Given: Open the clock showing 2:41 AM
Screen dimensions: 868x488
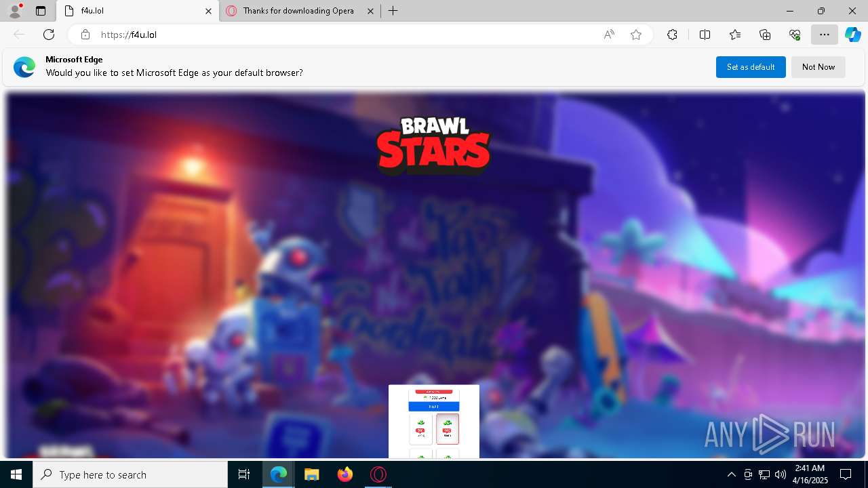Looking at the screenshot, I should 810,474.
